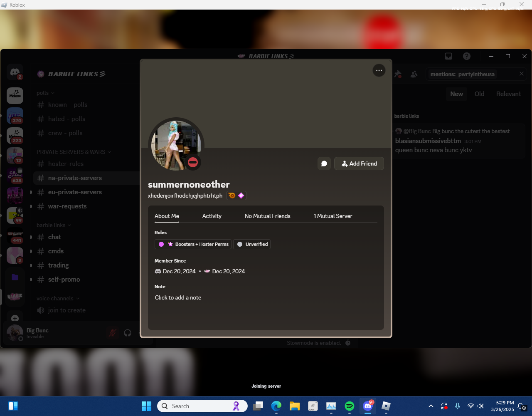This screenshot has width=532, height=416.
Task: Click the Add a Server plus icon
Action: [15, 319]
